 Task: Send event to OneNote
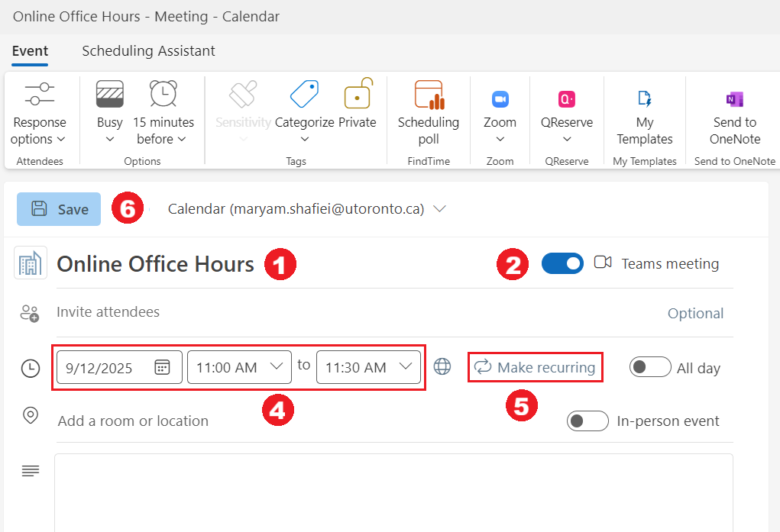click(x=733, y=114)
